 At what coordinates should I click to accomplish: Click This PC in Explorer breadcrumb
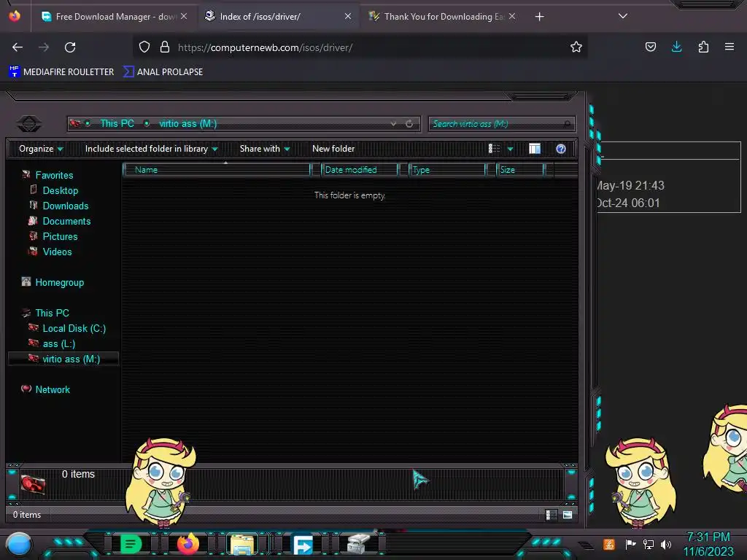pos(117,123)
